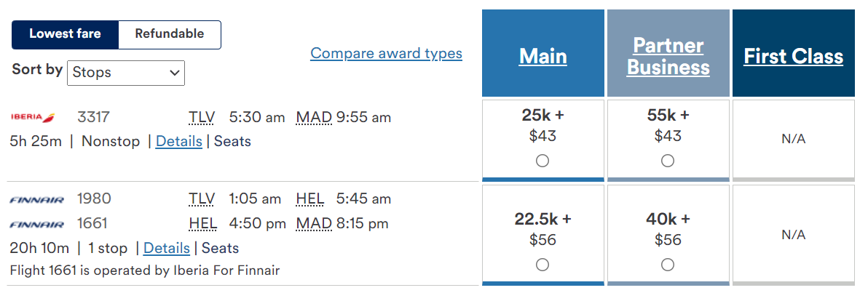Click Seats text on the Finnair itinerary
868x293 pixels.
220,248
